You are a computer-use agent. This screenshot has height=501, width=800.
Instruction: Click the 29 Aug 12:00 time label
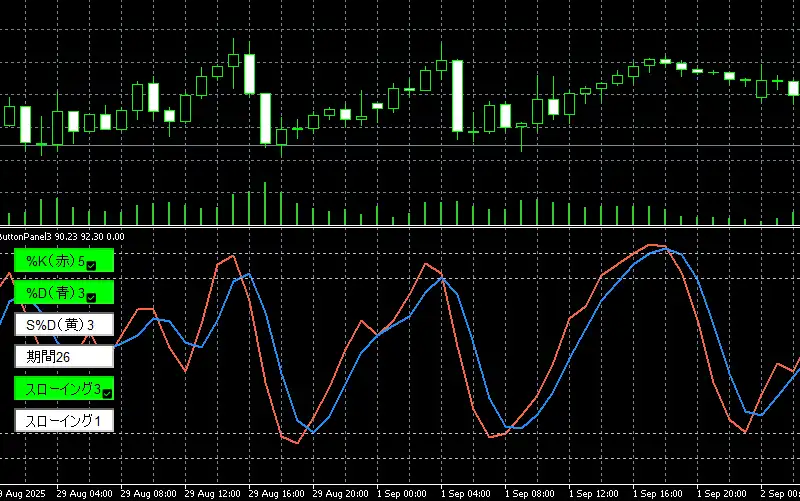point(213,494)
